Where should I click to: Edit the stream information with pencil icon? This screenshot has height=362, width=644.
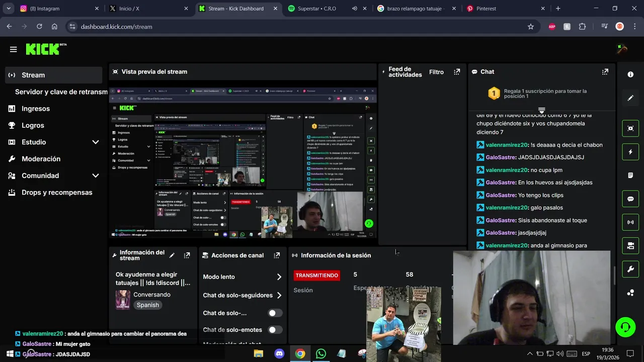(x=172, y=255)
